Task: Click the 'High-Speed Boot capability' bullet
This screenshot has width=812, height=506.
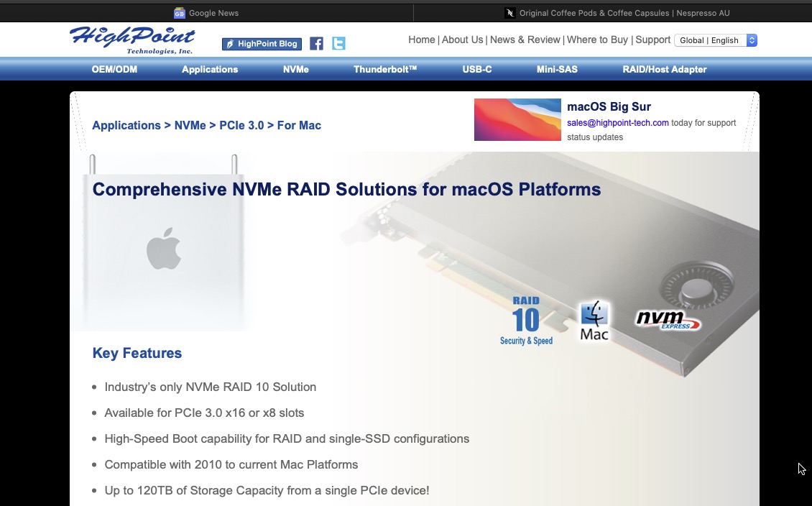Action: 287,438
